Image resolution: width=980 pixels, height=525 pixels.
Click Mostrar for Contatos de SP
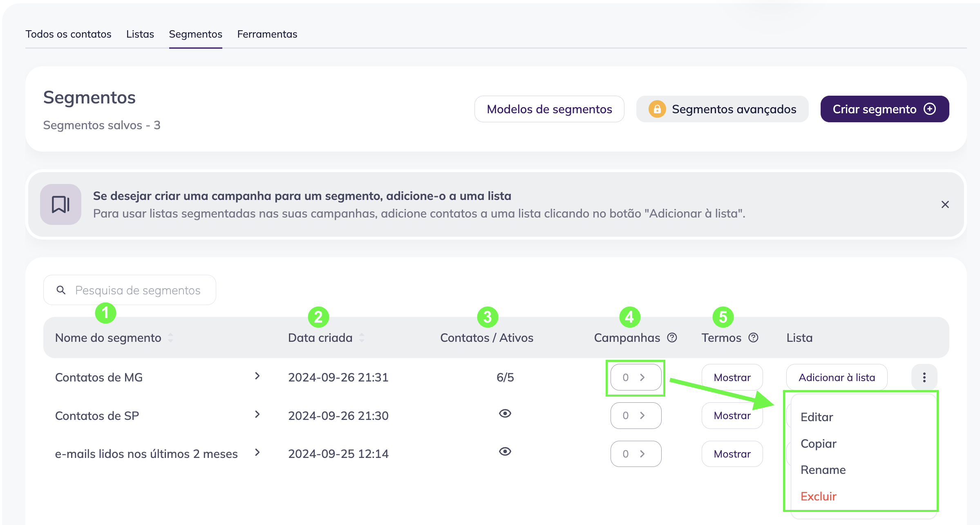732,415
